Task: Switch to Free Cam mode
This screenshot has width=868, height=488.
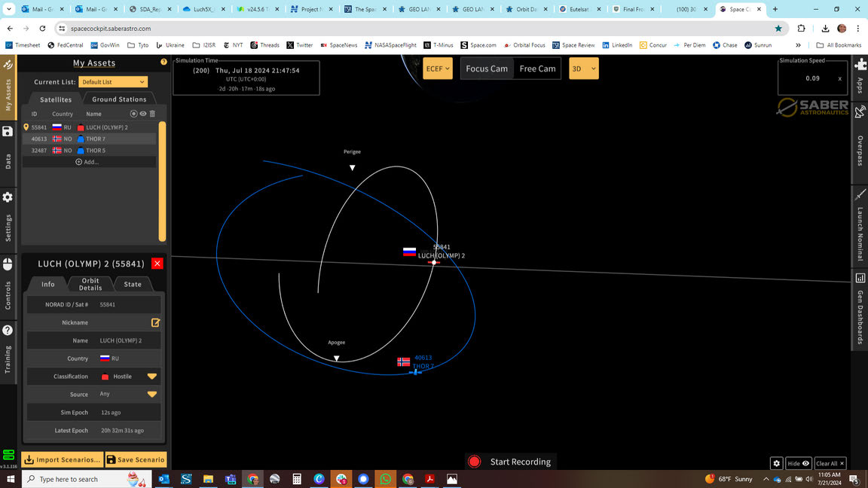Action: [x=537, y=69]
